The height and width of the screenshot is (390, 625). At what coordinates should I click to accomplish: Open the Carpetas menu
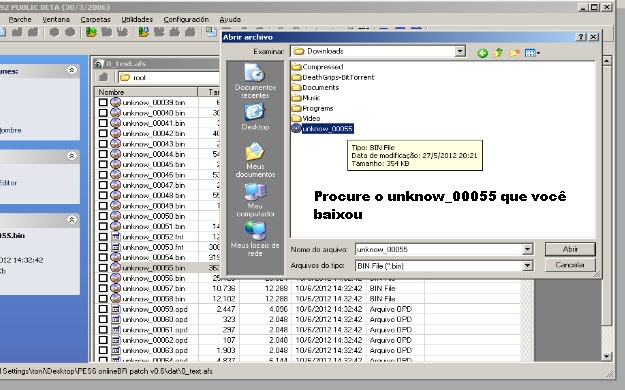tap(95, 19)
